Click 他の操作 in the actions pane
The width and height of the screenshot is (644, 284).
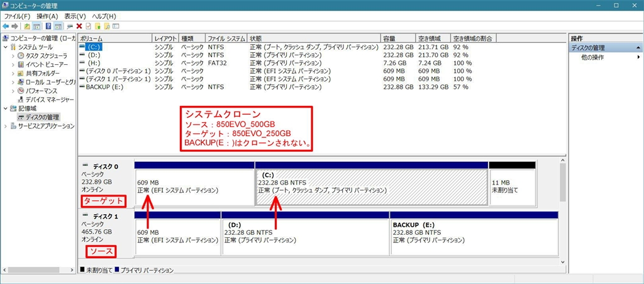(592, 57)
